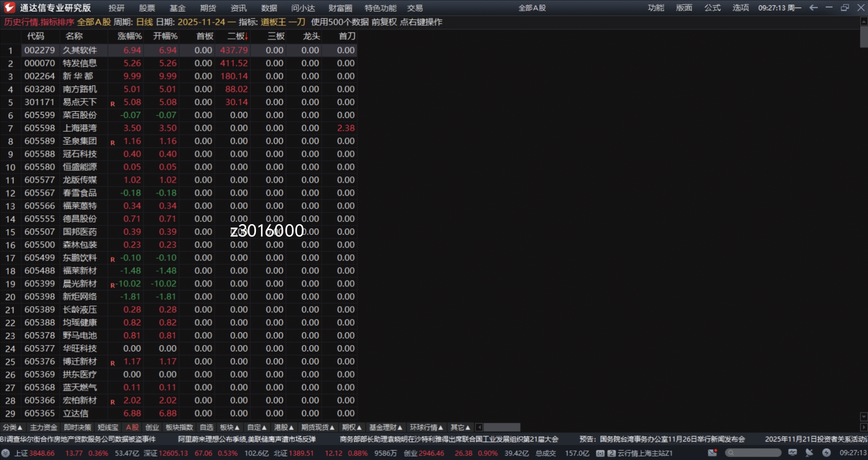Open the 问小达 menu

tap(303, 8)
